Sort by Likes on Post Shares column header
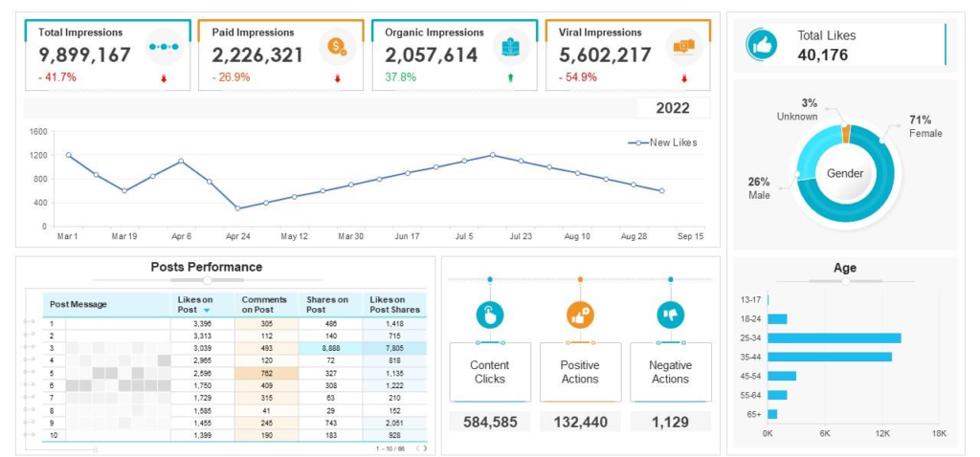The width and height of the screenshot is (980, 457). tap(394, 305)
